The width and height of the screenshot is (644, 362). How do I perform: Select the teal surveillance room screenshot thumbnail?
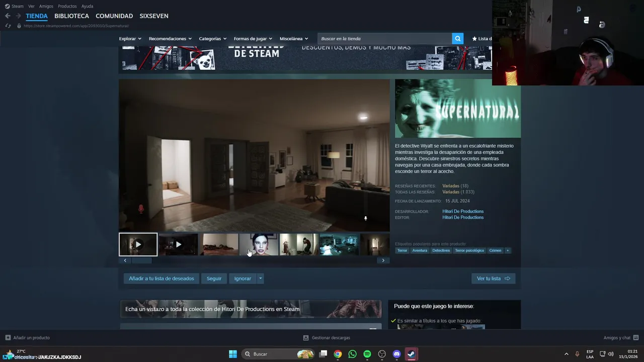[x=339, y=244]
